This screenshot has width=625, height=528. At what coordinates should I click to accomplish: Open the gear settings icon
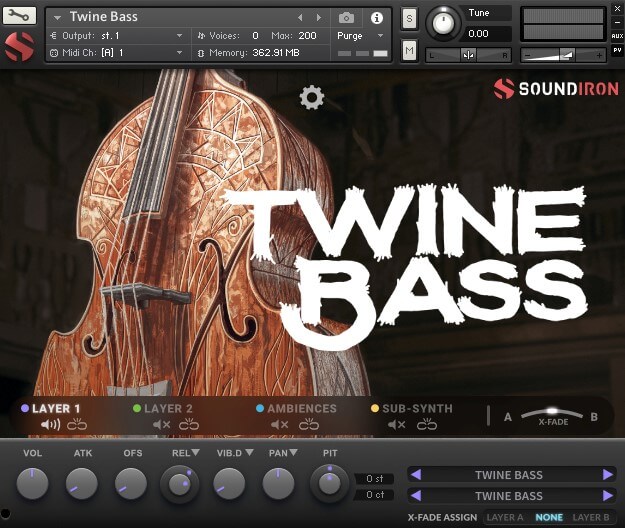[312, 97]
